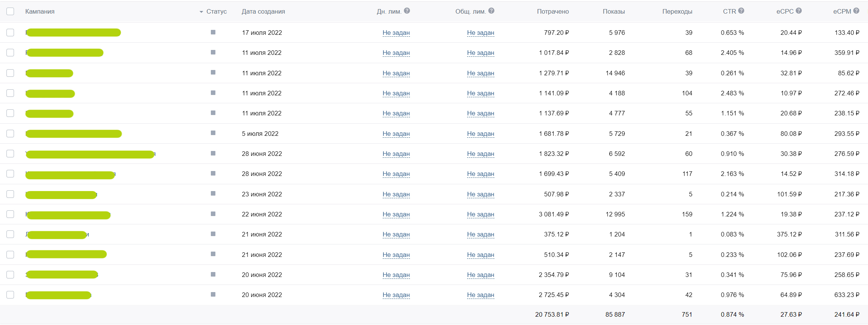
Task: Click help icon beside Общ. лим. header
Action: (491, 11)
